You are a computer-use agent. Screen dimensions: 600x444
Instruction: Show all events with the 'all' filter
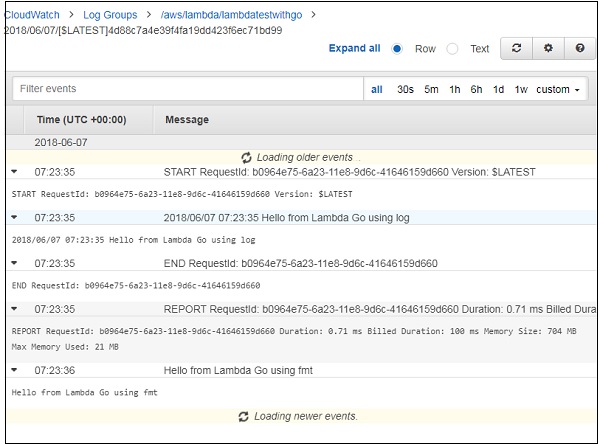[377, 89]
